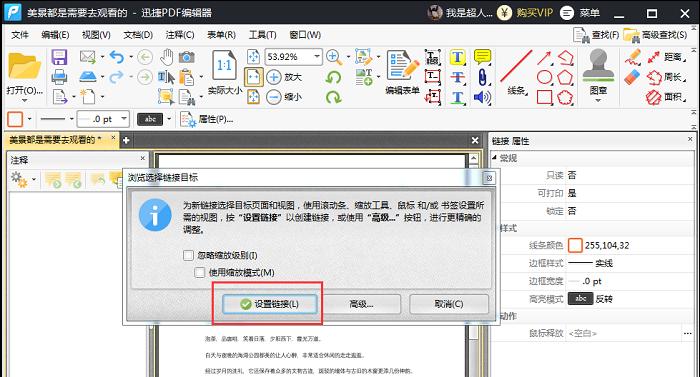Open the 鼠标释放 action ellipsis button

pos(688,334)
